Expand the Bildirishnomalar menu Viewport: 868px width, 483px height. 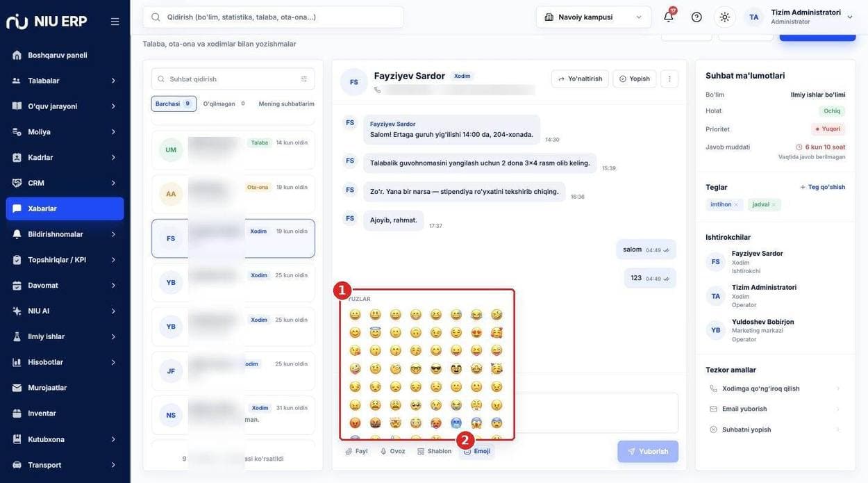[x=65, y=234]
